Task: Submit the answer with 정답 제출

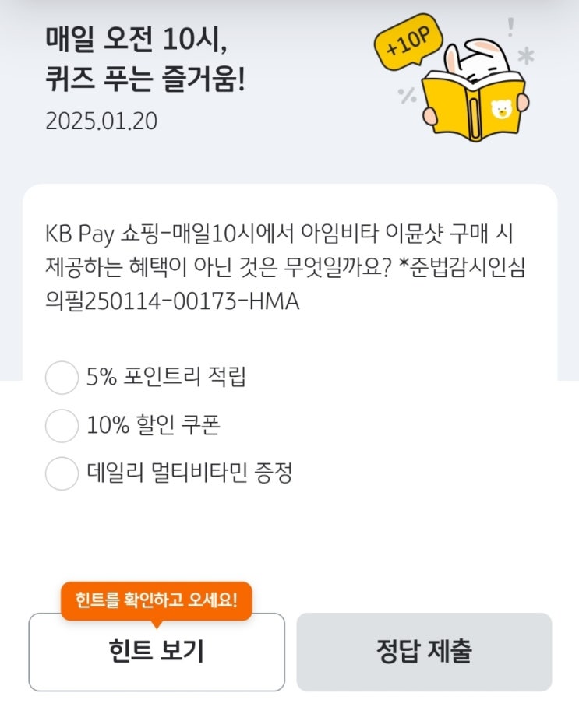Action: coord(424,652)
